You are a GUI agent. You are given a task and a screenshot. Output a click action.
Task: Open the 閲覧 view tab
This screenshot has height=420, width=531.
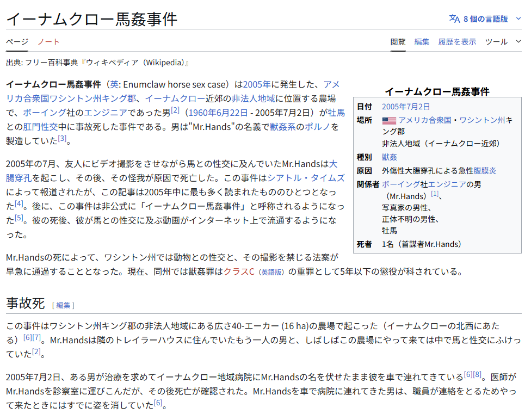click(x=398, y=42)
